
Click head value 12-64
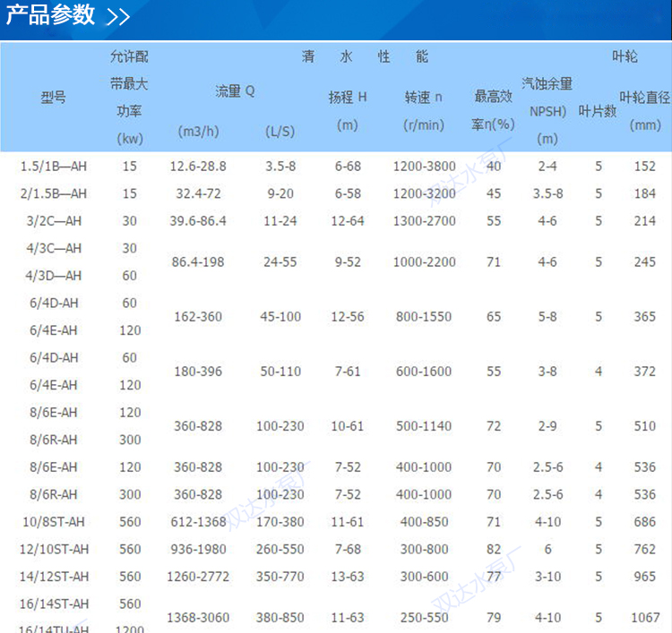[348, 221]
